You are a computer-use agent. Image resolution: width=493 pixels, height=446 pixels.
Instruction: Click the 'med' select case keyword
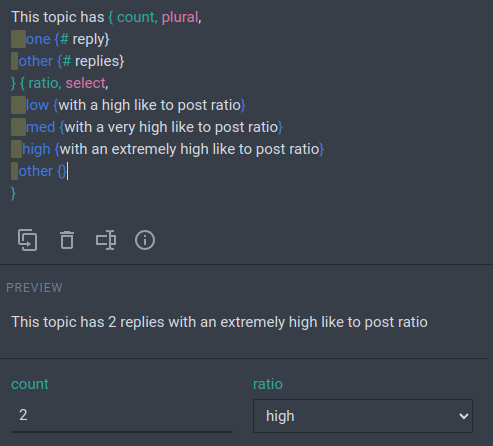pyautogui.click(x=40, y=127)
